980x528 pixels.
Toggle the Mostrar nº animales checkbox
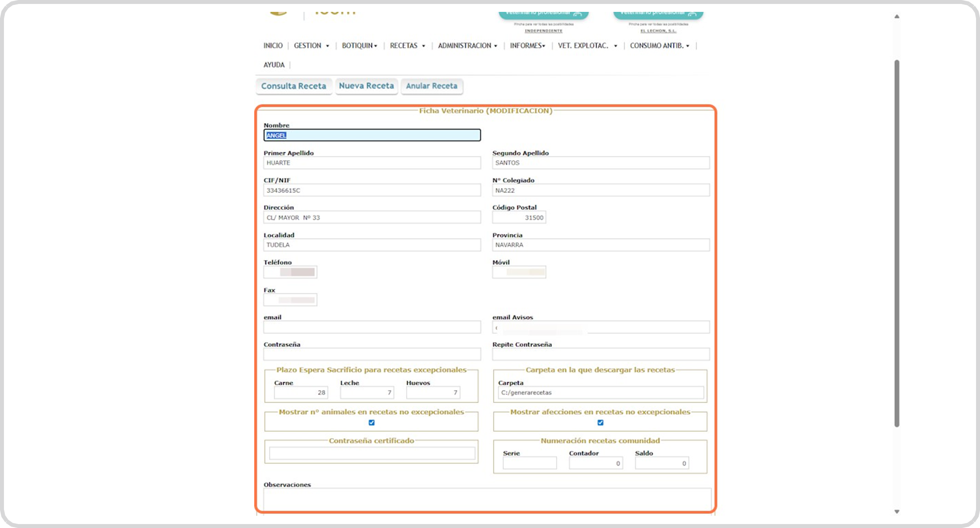372,422
